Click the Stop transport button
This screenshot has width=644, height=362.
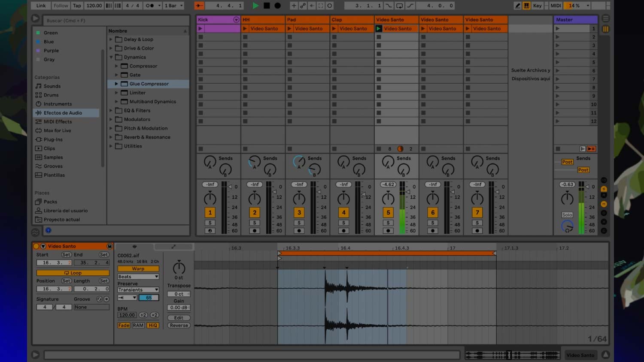[267, 6]
